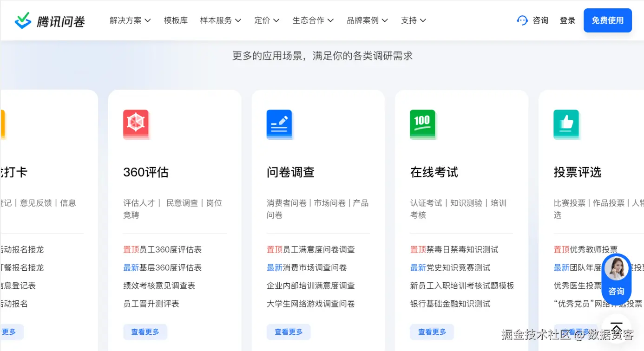Image resolution: width=644 pixels, height=351 pixels.
Task: Open the floating 咨询 avatar widget
Action: 617,279
